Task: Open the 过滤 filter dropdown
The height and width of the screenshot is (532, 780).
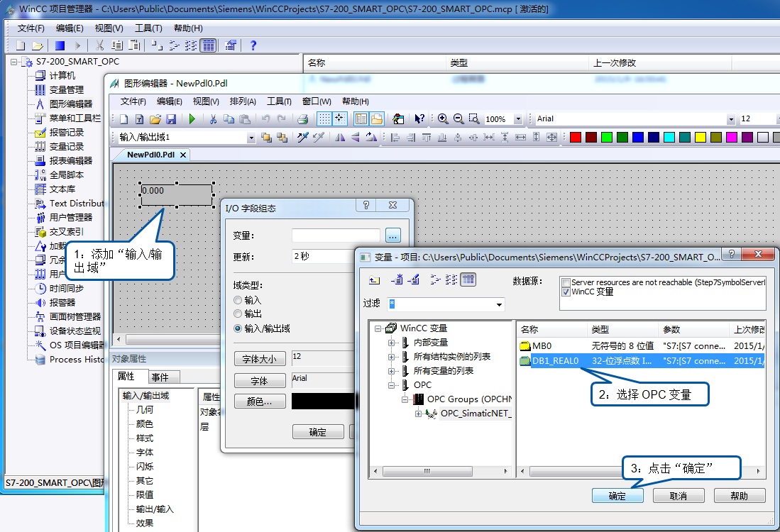Action: pos(500,304)
